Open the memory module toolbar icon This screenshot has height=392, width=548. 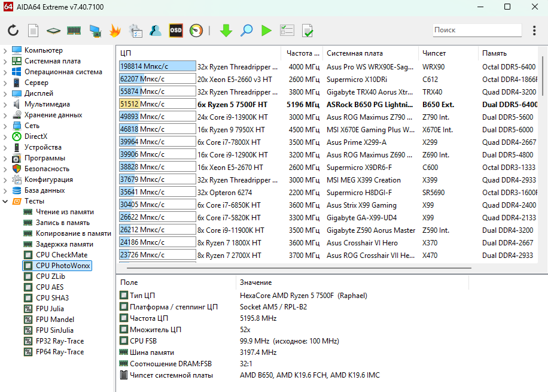pos(74,31)
